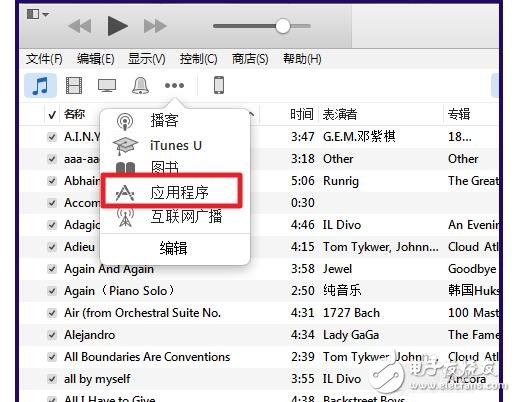The image size is (516, 402).
Task: Click artist Lady GaGa
Action: pyautogui.click(x=351, y=335)
